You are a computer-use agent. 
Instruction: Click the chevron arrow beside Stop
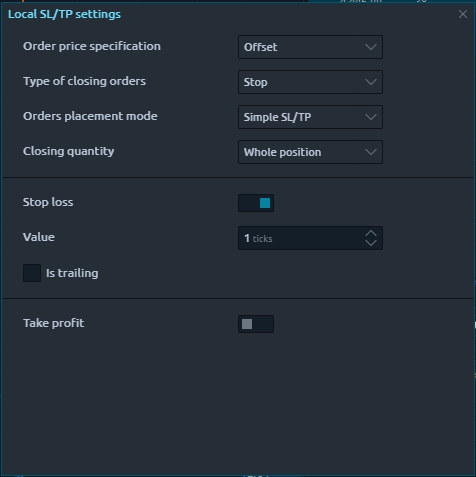371,82
